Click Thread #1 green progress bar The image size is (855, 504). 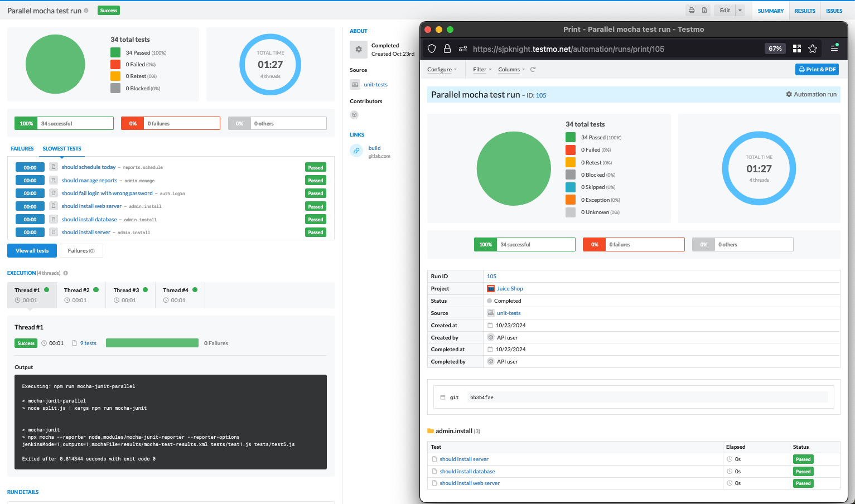[x=152, y=343]
